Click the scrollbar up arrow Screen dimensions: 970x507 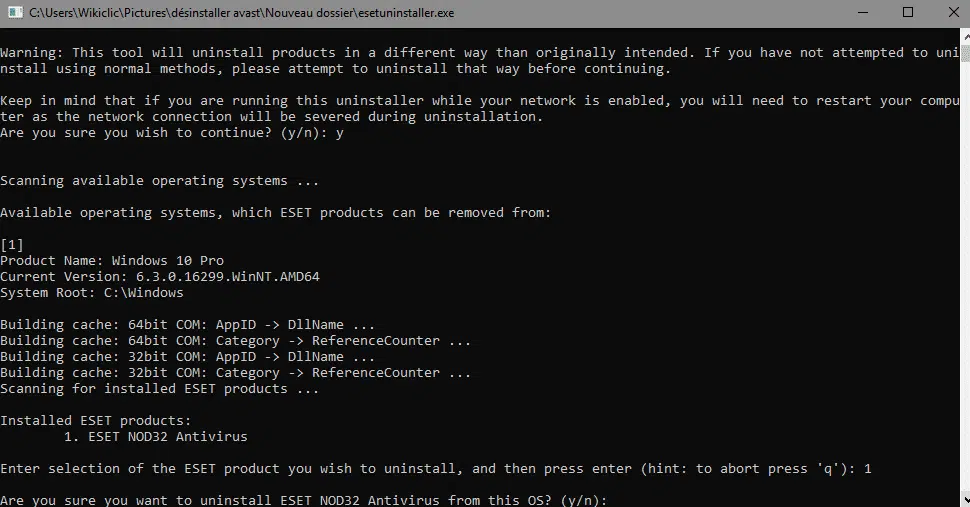(x=965, y=36)
